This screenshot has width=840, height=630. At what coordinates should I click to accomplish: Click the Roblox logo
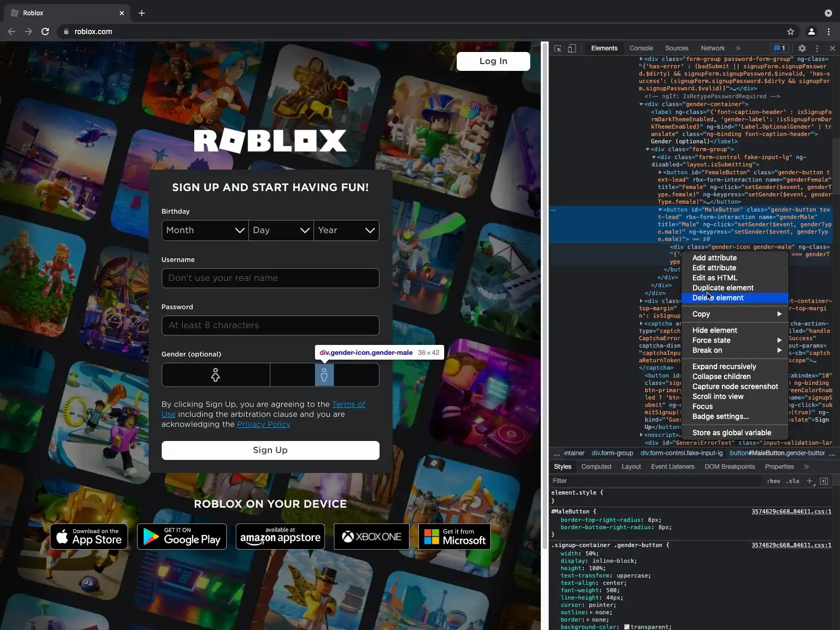[x=270, y=140]
